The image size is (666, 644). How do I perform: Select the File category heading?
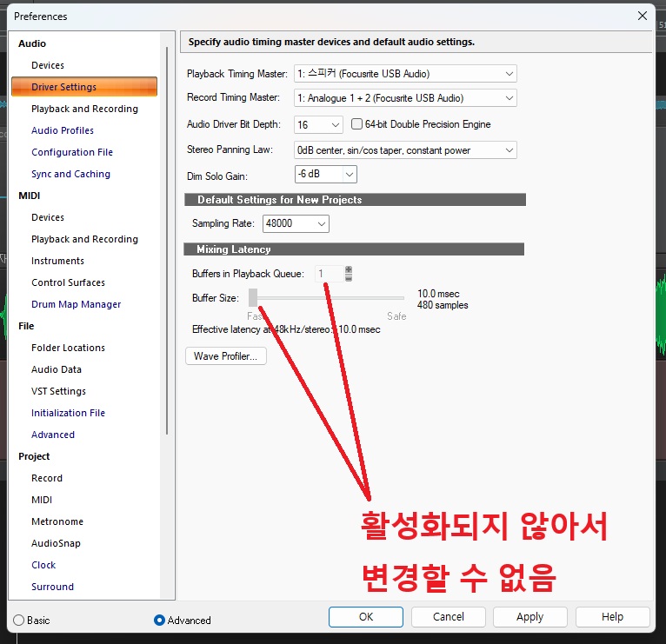pyautogui.click(x=26, y=326)
